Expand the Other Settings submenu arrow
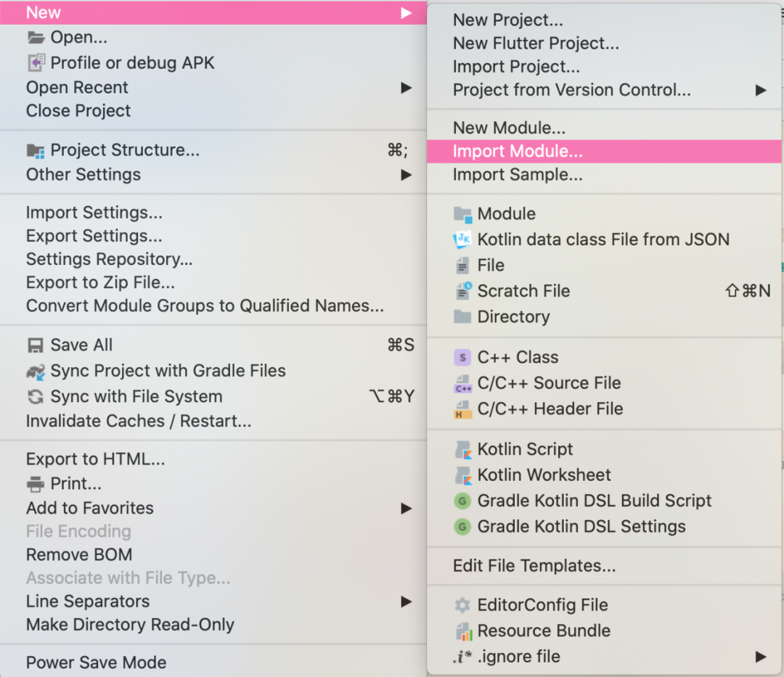The height and width of the screenshot is (677, 784). click(x=407, y=175)
